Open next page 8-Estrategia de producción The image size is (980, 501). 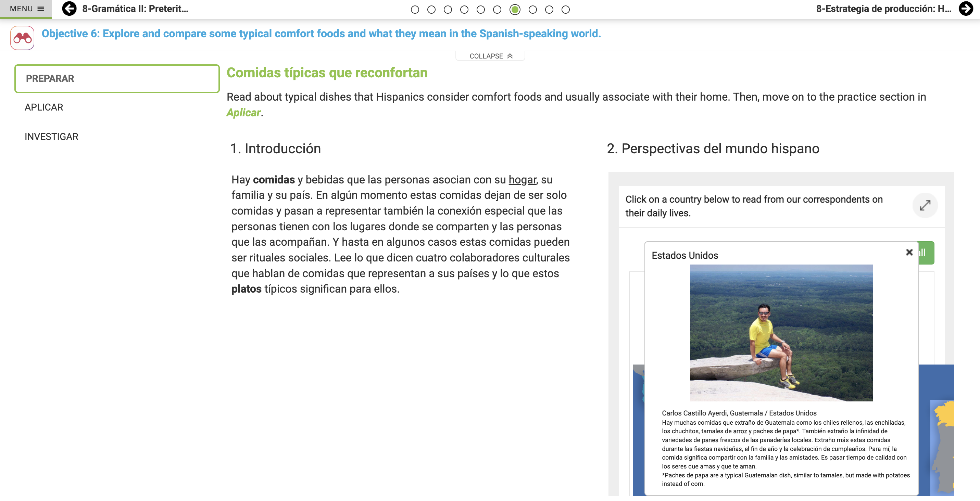[x=883, y=9]
